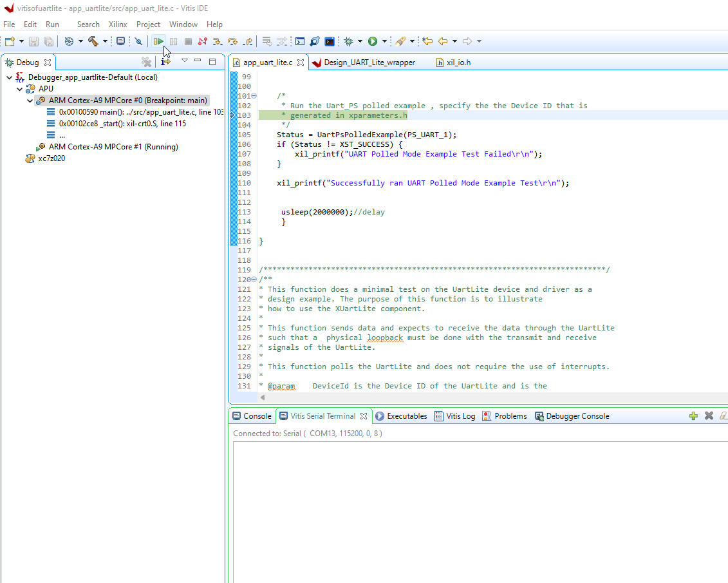This screenshot has width=728, height=583.
Task: Click editor horizontal scrollbar left arrow
Action: coord(263,397)
